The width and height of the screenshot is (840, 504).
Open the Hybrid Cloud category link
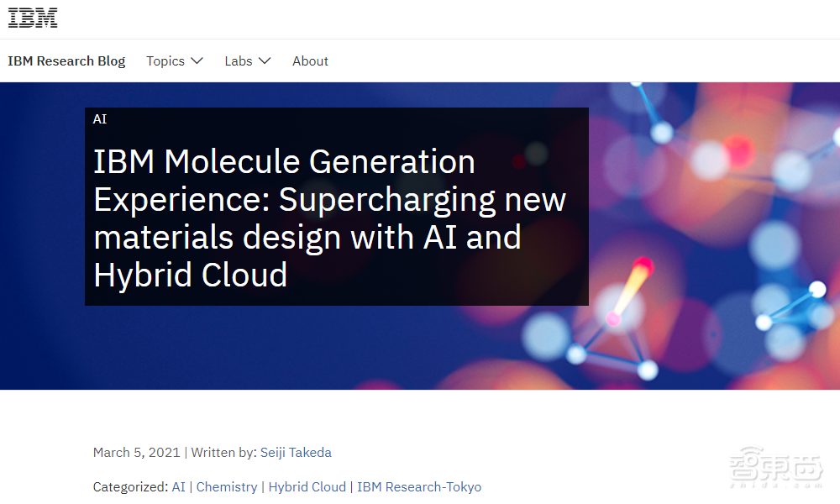point(307,487)
